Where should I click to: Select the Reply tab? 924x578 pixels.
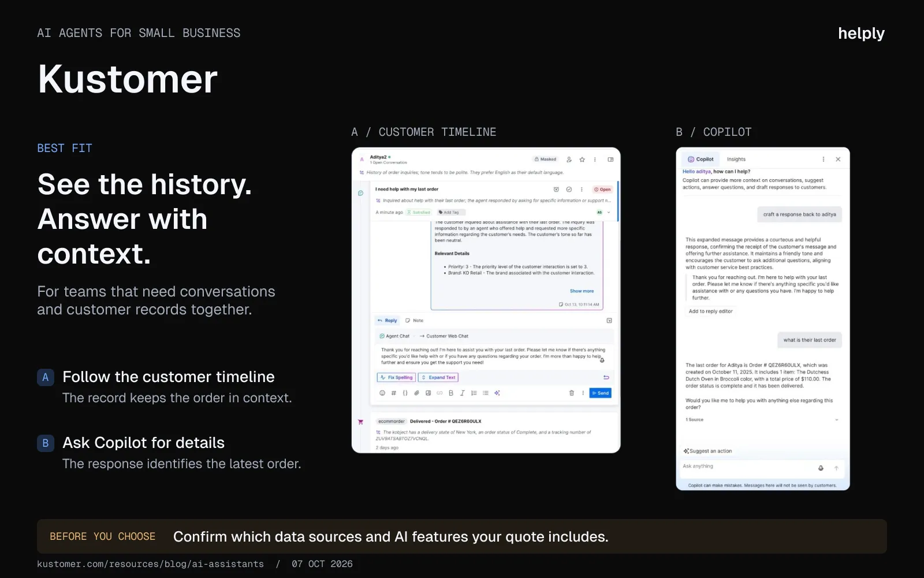coord(388,320)
